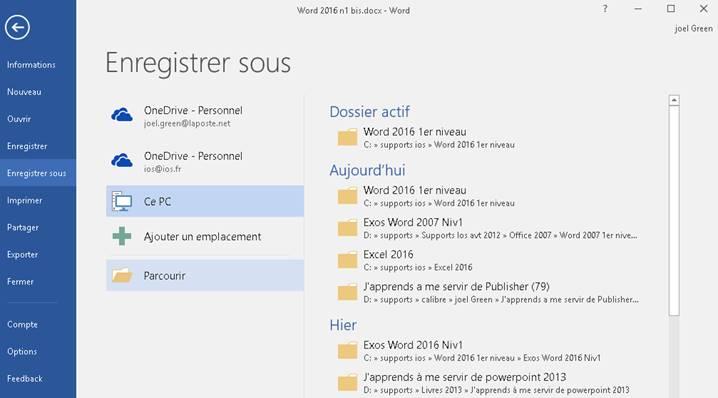Open the Options entry

22,352
